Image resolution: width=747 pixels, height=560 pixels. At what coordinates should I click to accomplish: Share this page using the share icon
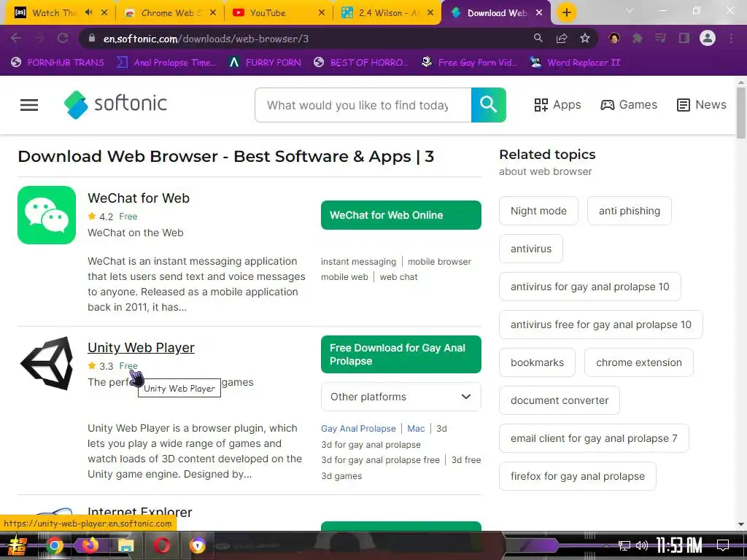pos(562,38)
